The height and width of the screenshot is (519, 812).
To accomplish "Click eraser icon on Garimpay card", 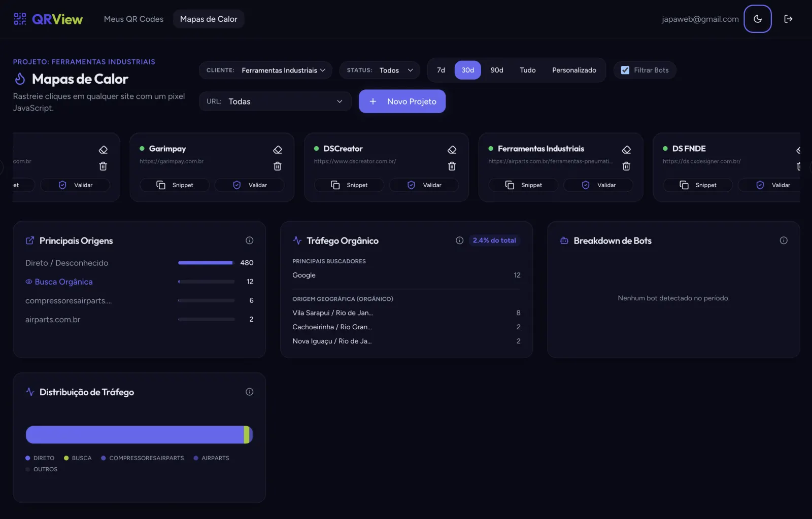I will pos(278,150).
